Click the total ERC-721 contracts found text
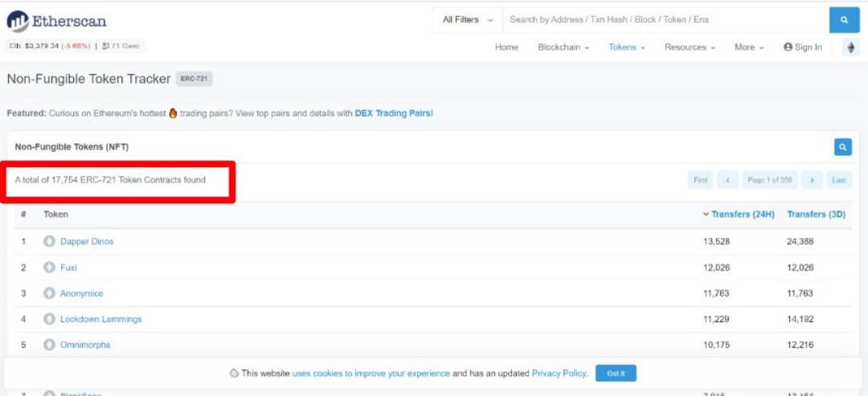Viewport: 868px width, 396px height. (110, 180)
